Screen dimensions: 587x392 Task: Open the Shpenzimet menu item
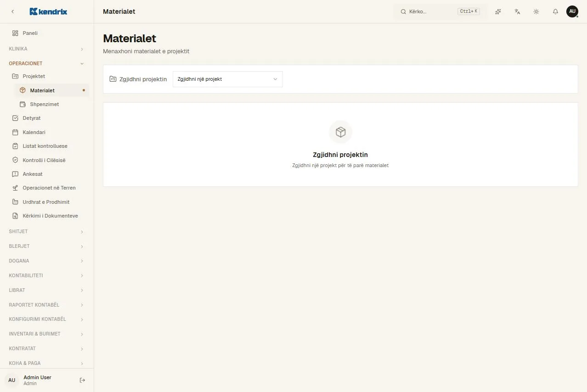(52, 104)
